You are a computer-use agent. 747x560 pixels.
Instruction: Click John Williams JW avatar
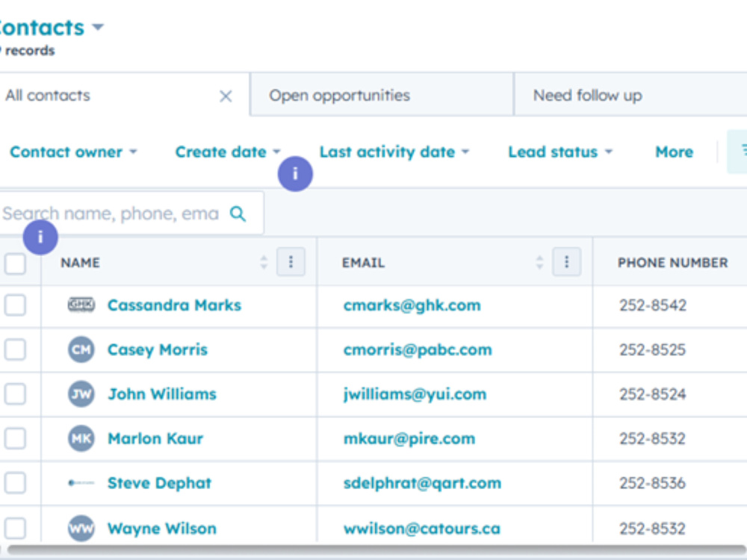pyautogui.click(x=81, y=393)
